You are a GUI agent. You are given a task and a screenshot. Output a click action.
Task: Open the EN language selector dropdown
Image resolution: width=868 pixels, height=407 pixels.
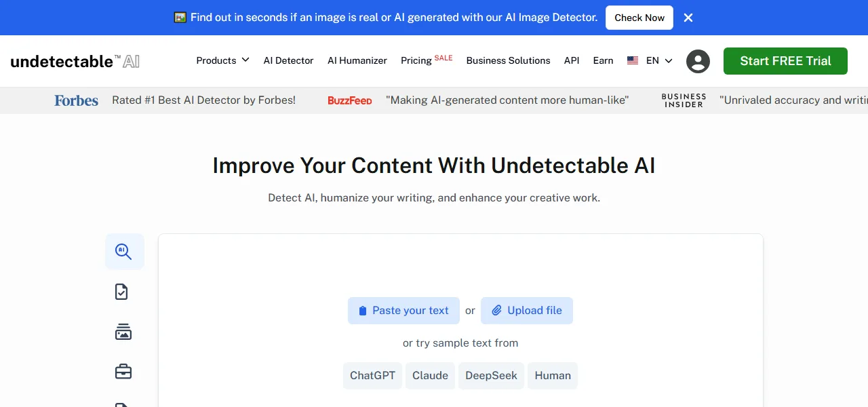point(659,60)
